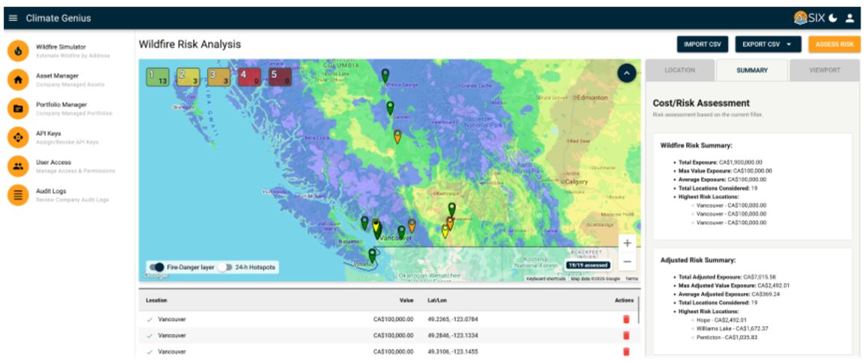Viewport: 868px width, 362px height.
Task: Click the Audit Logs list icon
Action: point(18,195)
